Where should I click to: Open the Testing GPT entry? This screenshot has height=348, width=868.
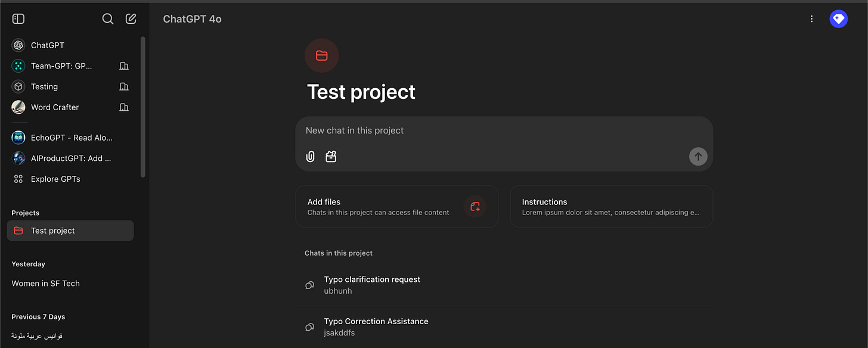(x=70, y=86)
